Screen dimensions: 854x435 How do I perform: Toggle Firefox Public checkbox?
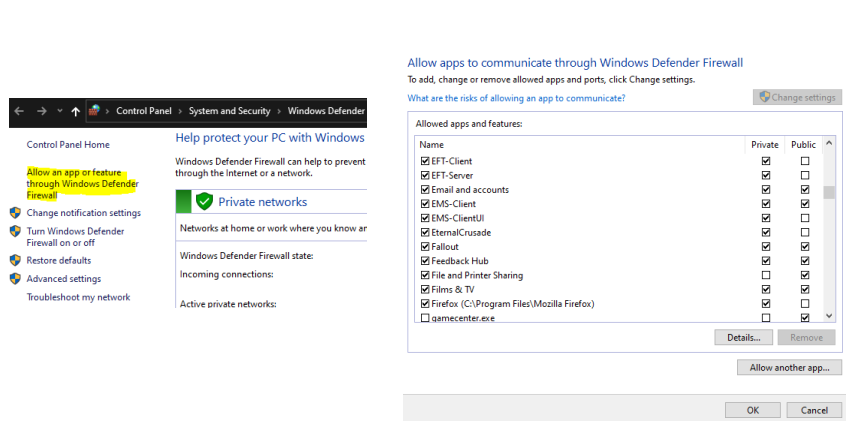(x=805, y=304)
